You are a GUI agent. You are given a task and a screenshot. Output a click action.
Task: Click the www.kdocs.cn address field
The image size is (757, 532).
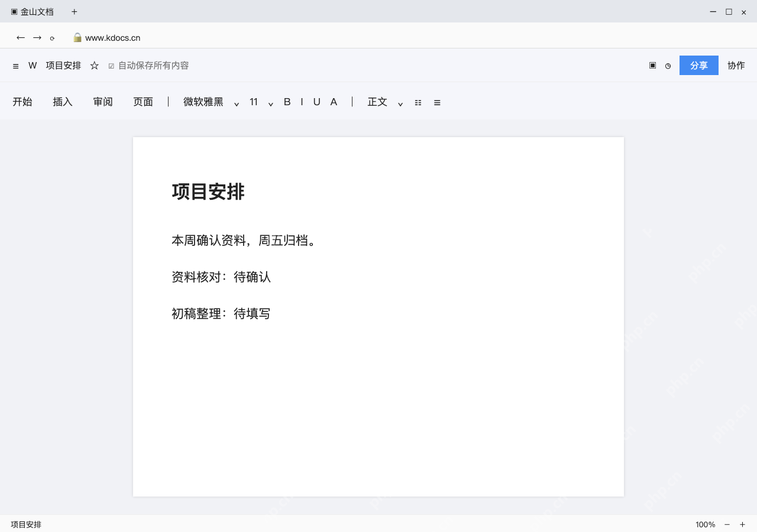pos(113,38)
